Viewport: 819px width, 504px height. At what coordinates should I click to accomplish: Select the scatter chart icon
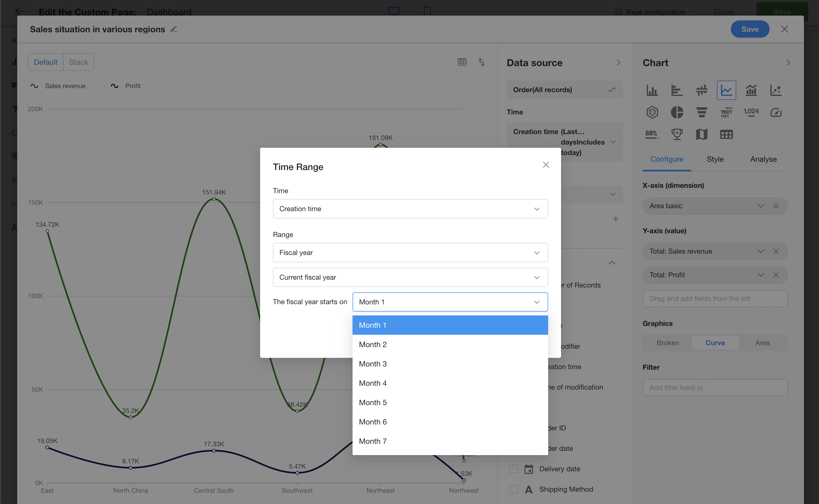point(776,90)
